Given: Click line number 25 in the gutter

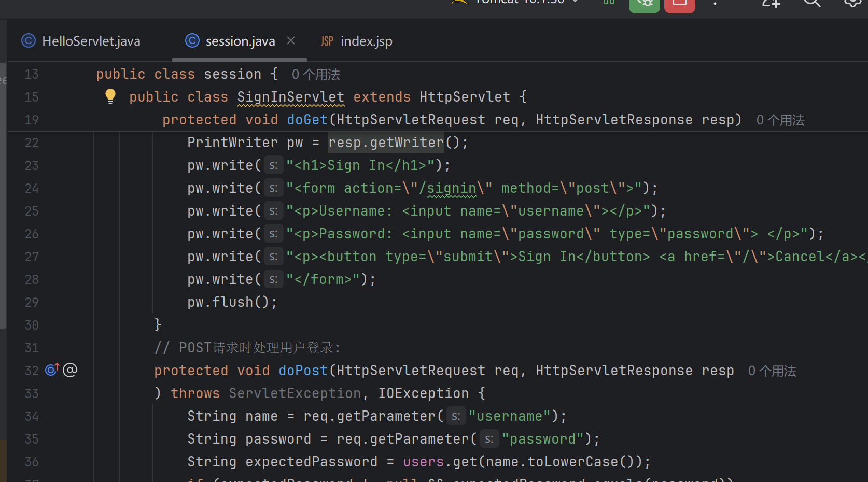Looking at the screenshot, I should coord(32,211).
